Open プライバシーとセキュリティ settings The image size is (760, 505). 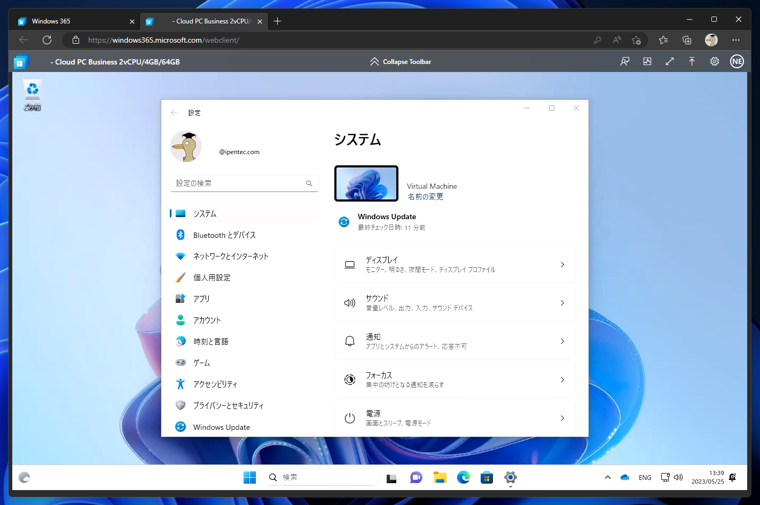point(244,406)
